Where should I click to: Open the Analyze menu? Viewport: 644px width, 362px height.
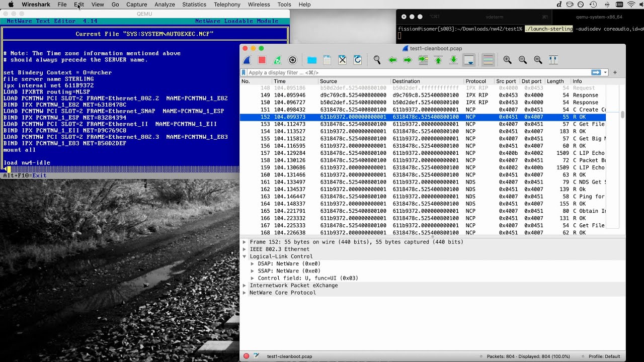pyautogui.click(x=165, y=5)
